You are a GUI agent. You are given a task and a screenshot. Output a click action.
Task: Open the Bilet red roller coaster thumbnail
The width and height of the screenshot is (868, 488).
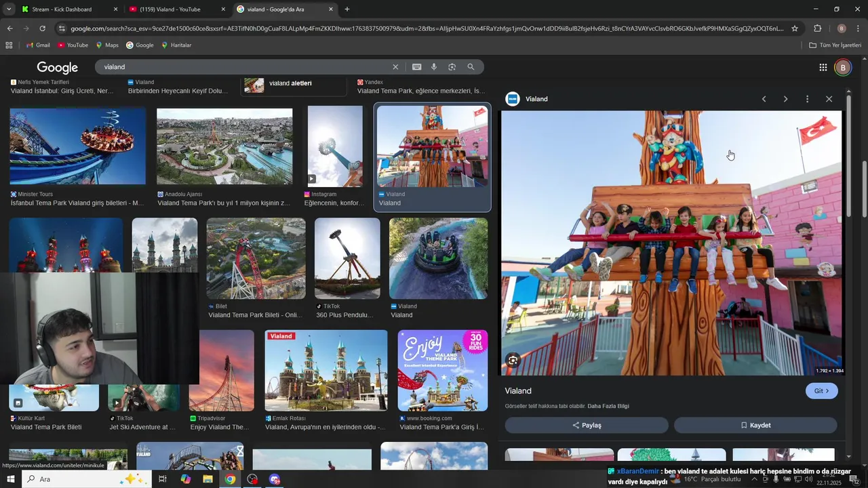[x=256, y=258]
